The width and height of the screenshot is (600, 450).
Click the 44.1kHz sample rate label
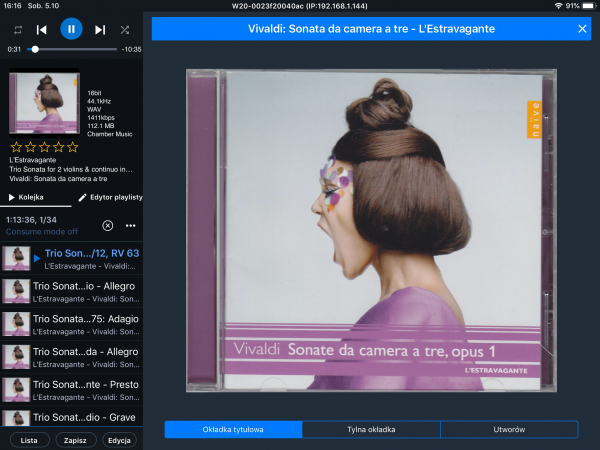[x=99, y=101]
